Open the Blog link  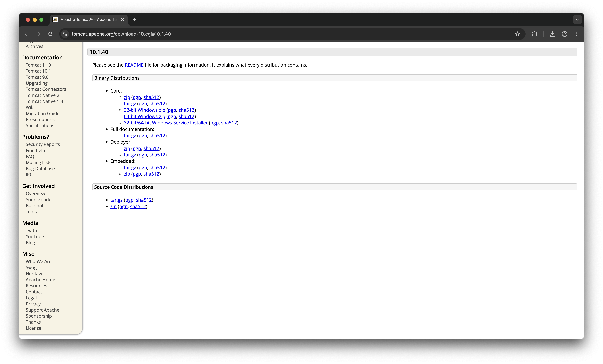[30, 243]
